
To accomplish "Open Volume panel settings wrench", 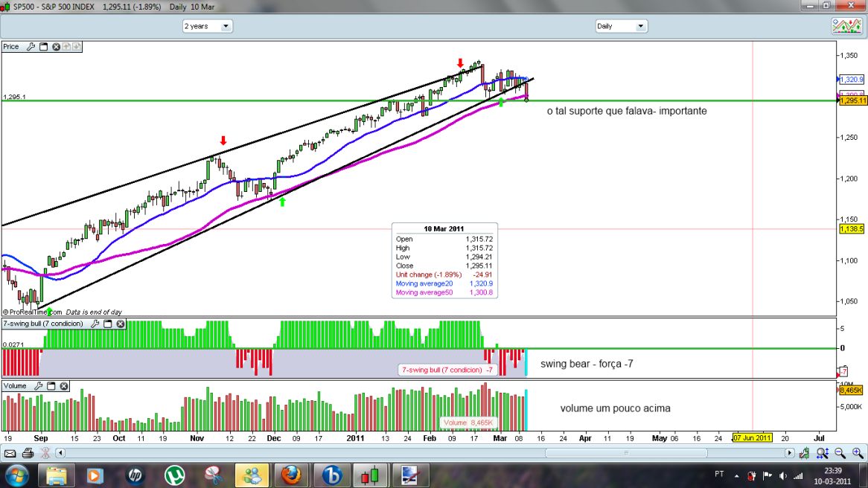I will [39, 386].
